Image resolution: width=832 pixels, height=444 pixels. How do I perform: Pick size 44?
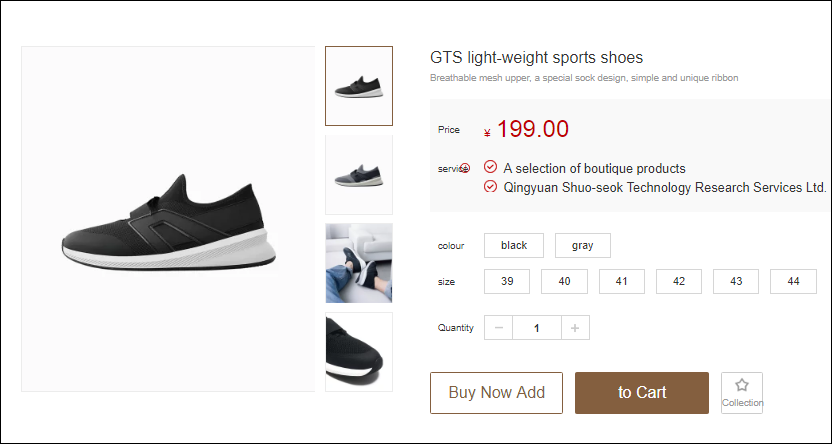tap(794, 282)
